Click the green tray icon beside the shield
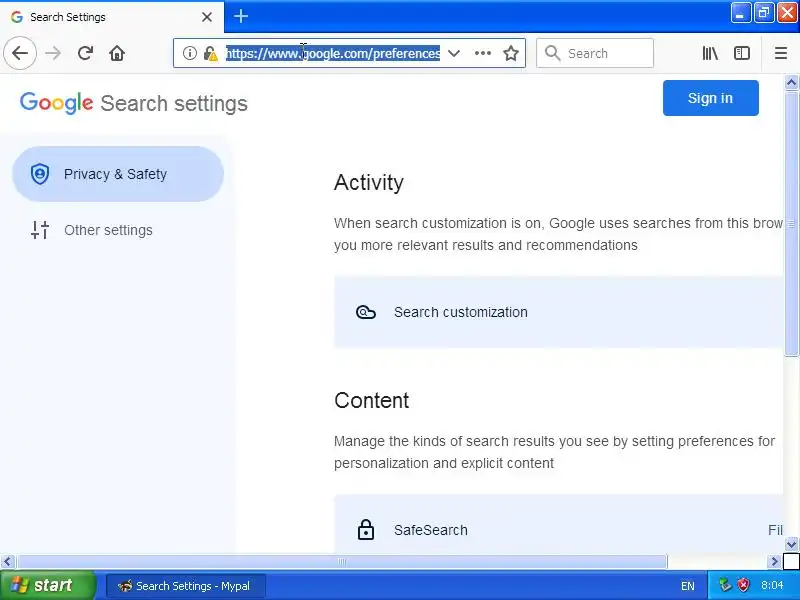 pyautogui.click(x=725, y=585)
